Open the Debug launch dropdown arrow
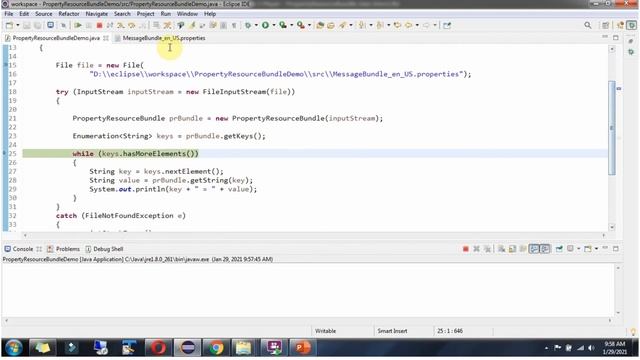 click(x=256, y=25)
